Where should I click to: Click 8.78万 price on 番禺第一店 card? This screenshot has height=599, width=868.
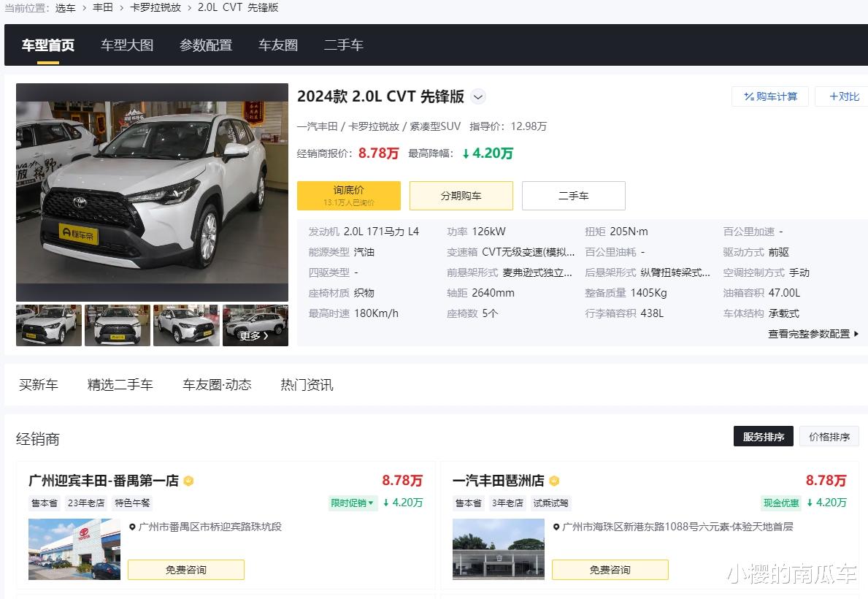tap(402, 481)
